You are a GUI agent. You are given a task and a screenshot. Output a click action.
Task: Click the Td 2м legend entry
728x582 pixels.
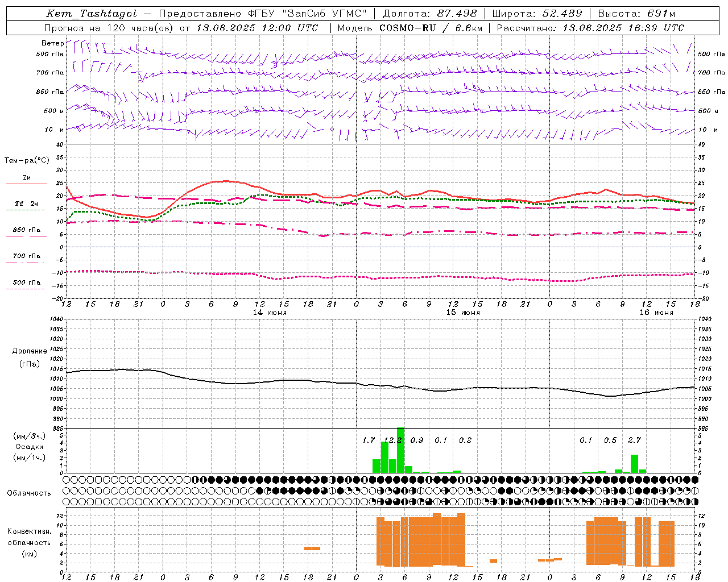click(27, 203)
